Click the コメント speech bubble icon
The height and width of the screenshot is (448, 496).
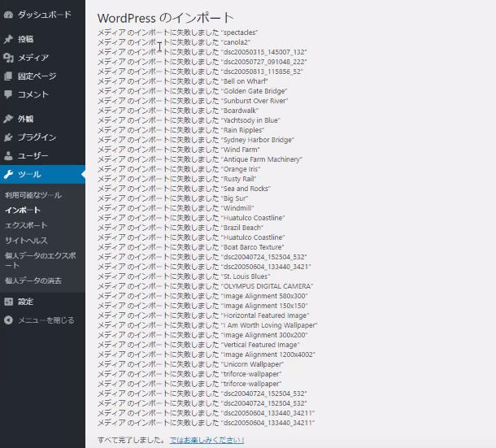pos(8,95)
